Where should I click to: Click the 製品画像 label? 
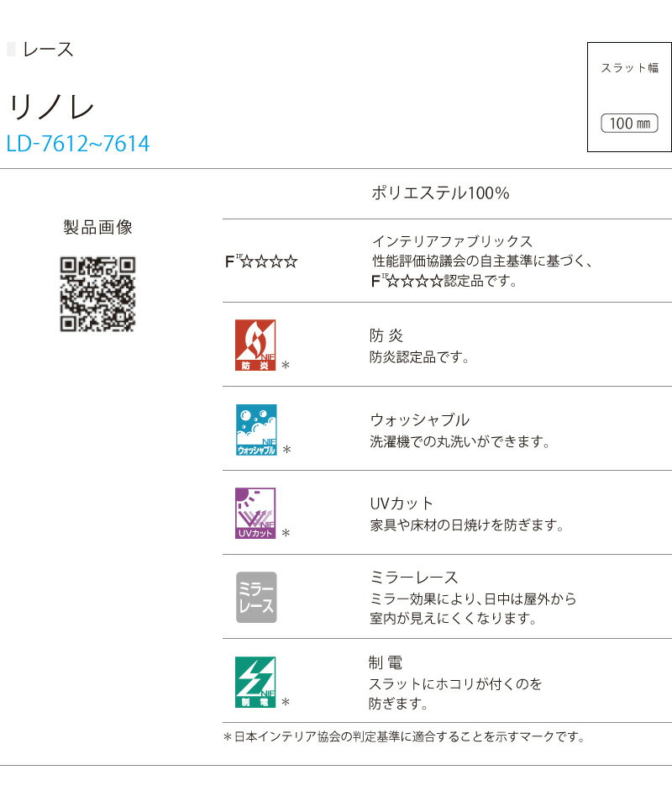pos(97,227)
